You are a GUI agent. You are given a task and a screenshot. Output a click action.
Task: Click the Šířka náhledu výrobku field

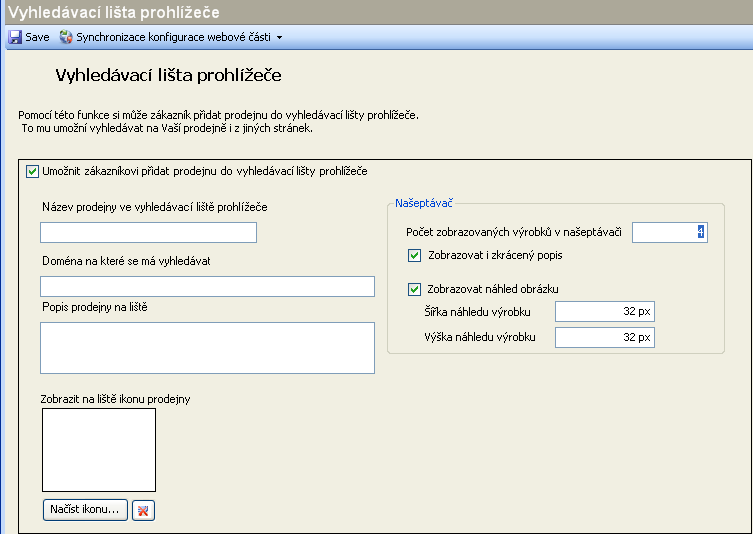[605, 312]
